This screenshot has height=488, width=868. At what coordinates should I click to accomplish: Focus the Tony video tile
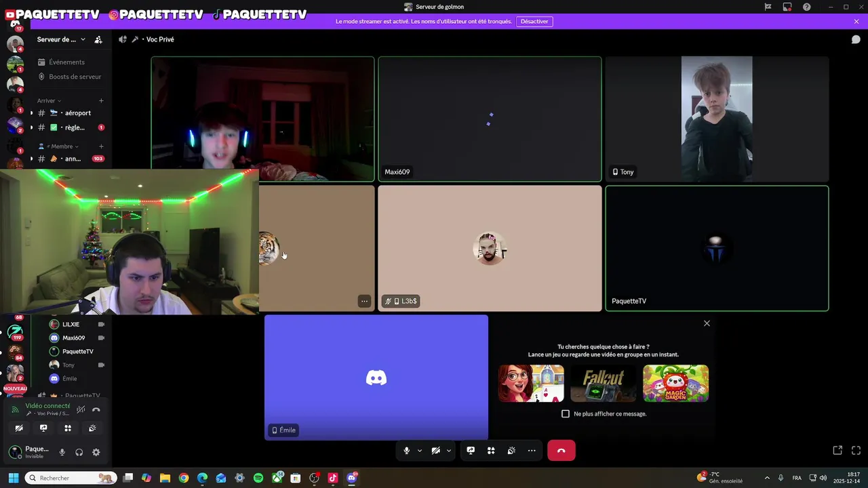coord(717,119)
